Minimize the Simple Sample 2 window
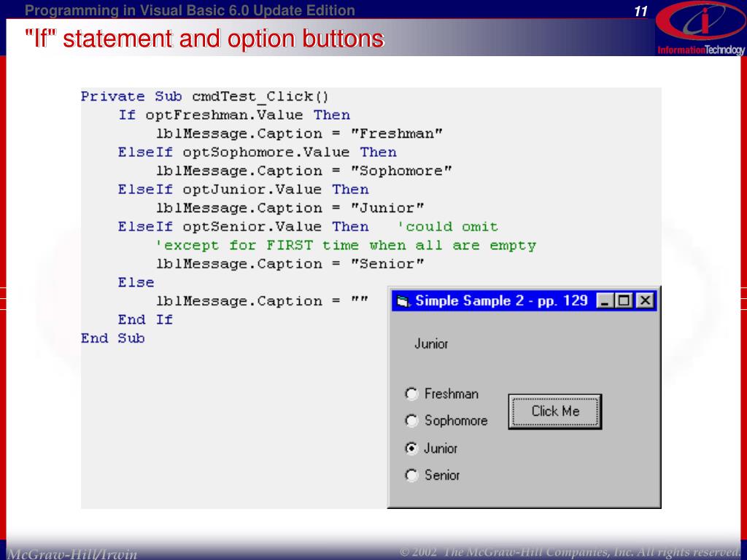The image size is (747, 560). (x=605, y=300)
